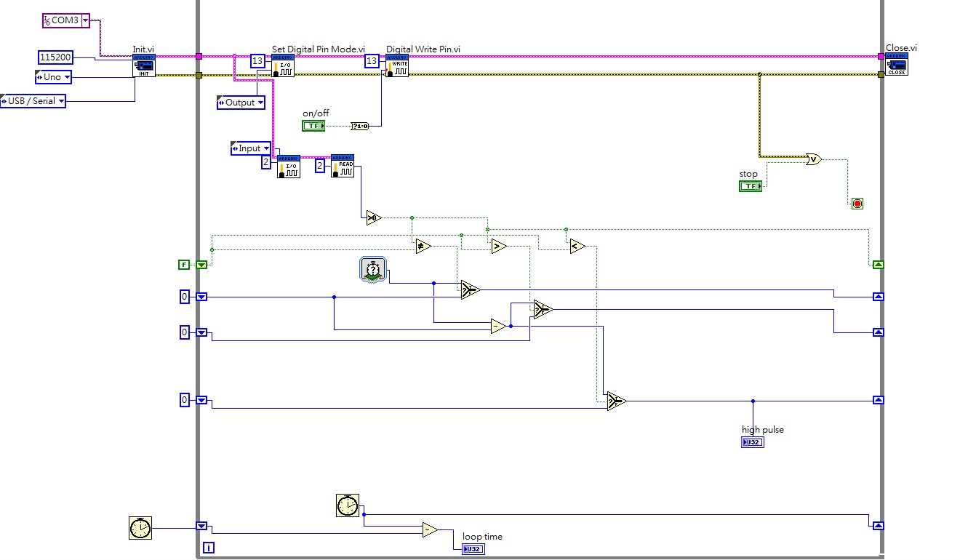Image resolution: width=960 pixels, height=560 pixels.
Task: Toggle the on/off boolean terminal
Action: pos(313,126)
